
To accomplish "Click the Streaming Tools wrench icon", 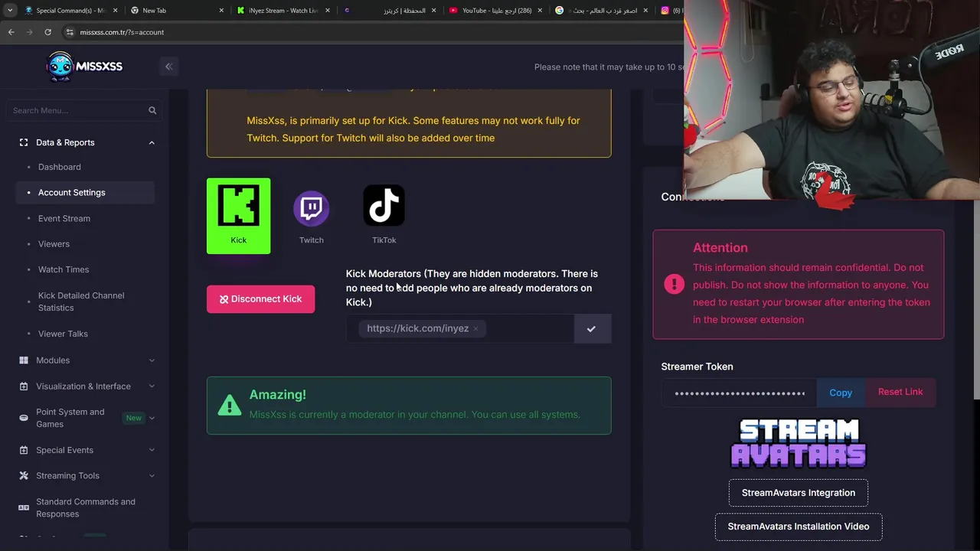I will coord(23,476).
